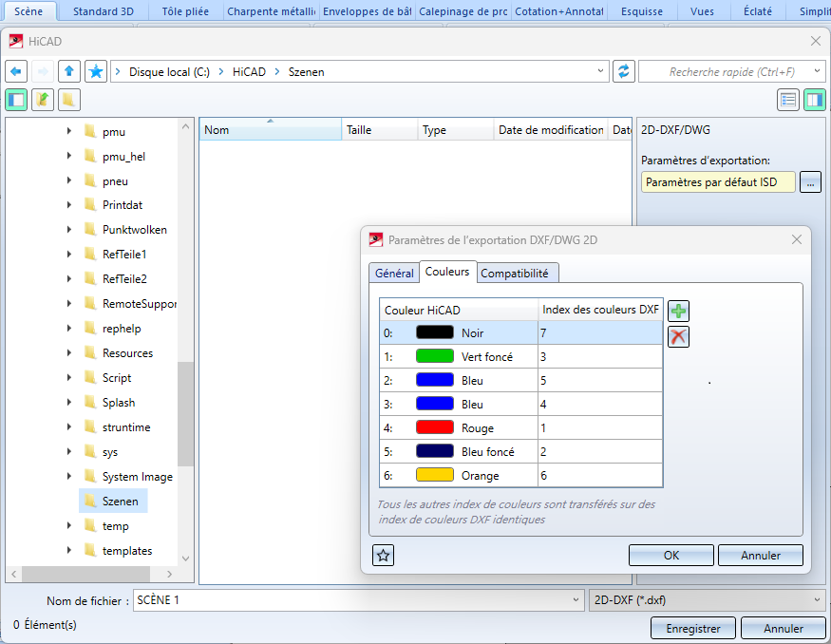Open export parameters with the ellipsis button
Screen dimensions: 831x644
point(810,182)
